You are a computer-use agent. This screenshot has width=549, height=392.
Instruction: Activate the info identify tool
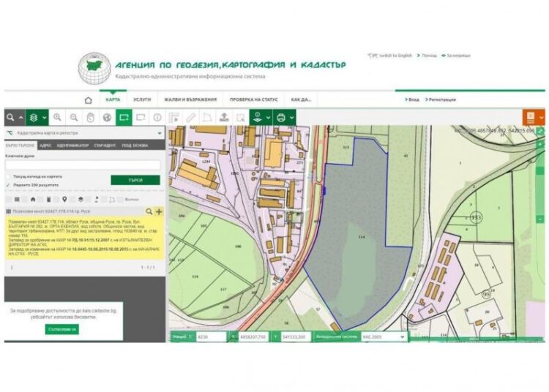tap(157, 118)
